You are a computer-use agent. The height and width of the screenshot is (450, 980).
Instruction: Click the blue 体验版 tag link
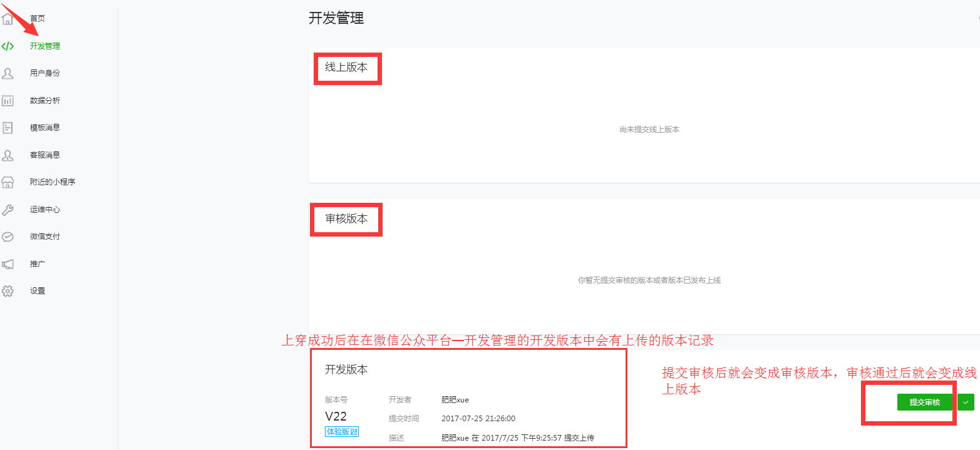point(338,431)
